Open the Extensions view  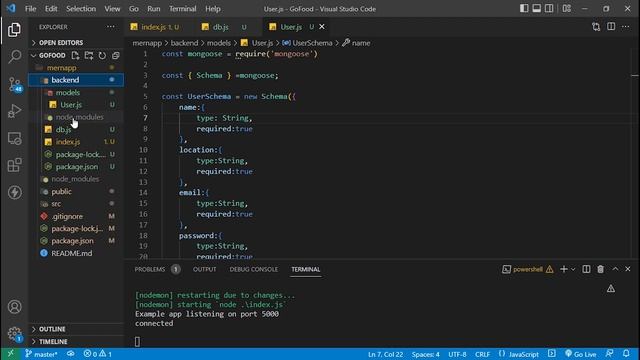[14, 165]
